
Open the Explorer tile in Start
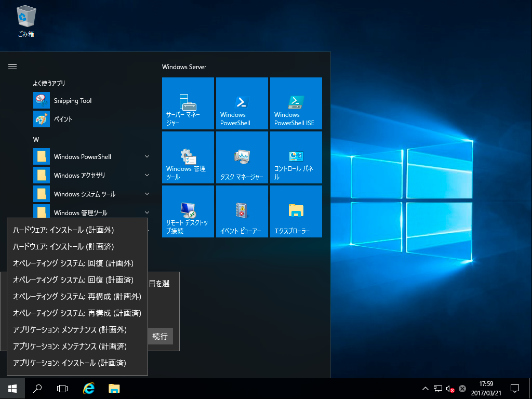coord(296,211)
